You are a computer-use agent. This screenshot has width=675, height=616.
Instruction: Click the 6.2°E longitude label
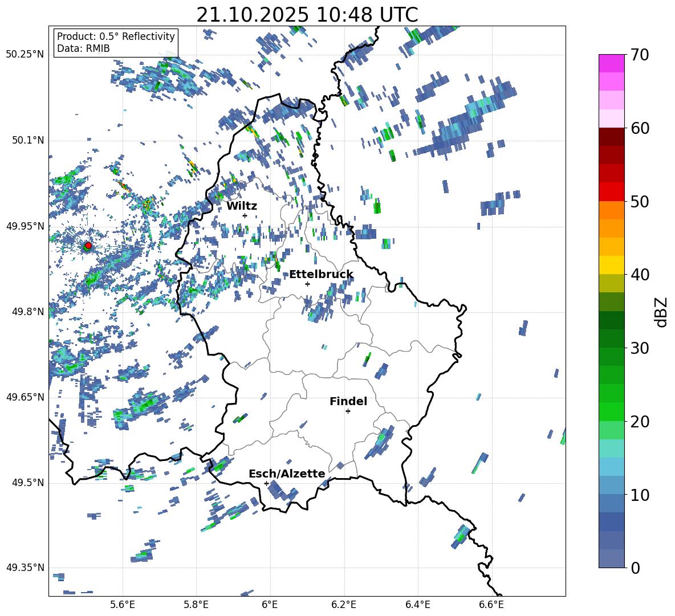click(344, 605)
